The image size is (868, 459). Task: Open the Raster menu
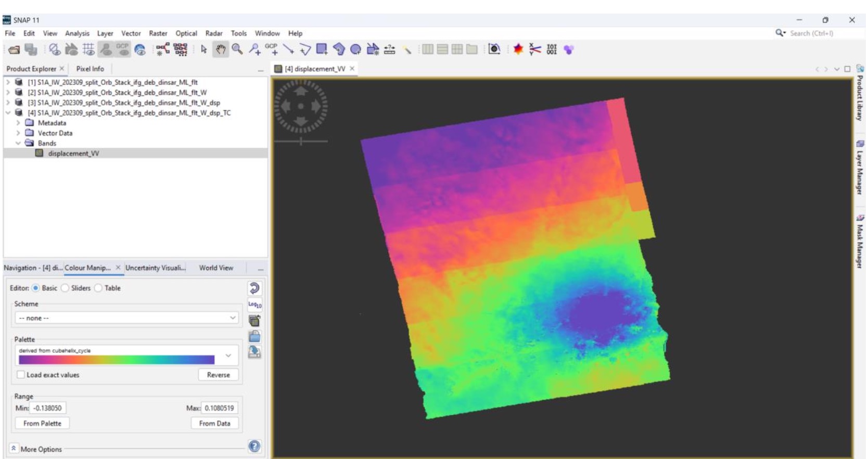coord(158,33)
